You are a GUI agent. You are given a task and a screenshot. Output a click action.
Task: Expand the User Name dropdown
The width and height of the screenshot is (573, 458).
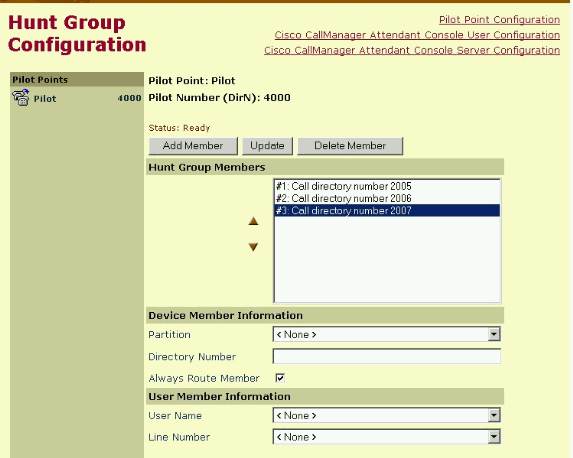point(387,415)
